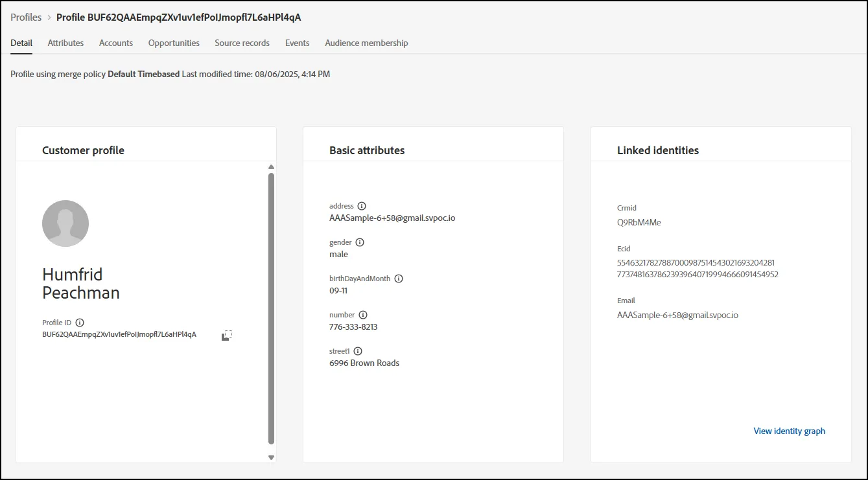The image size is (868, 480).
Task: Switch to the Detail tab
Action: click(x=21, y=43)
